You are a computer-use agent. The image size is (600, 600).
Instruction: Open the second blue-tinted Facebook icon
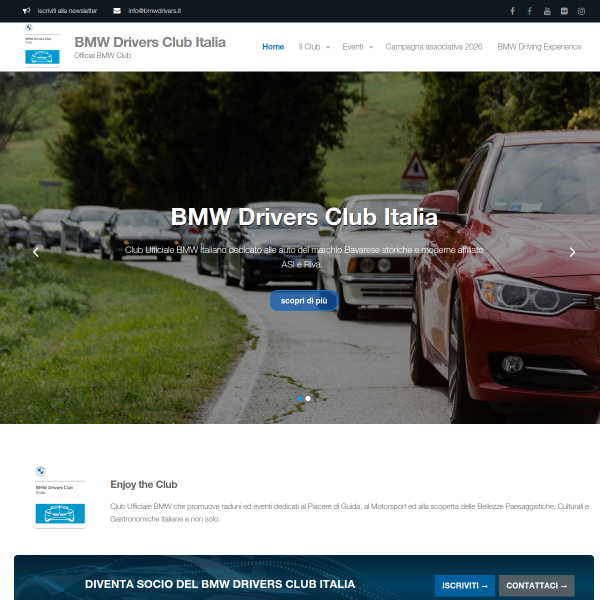point(530,11)
